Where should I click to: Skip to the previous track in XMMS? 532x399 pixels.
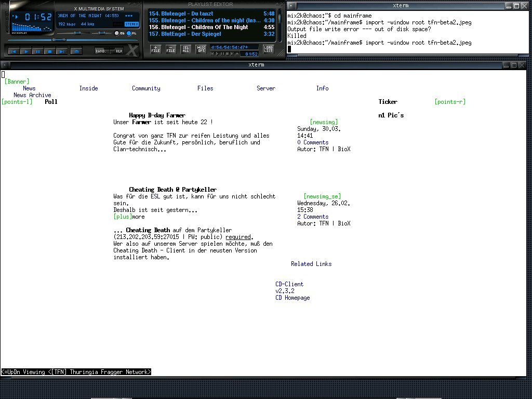pos(14,51)
